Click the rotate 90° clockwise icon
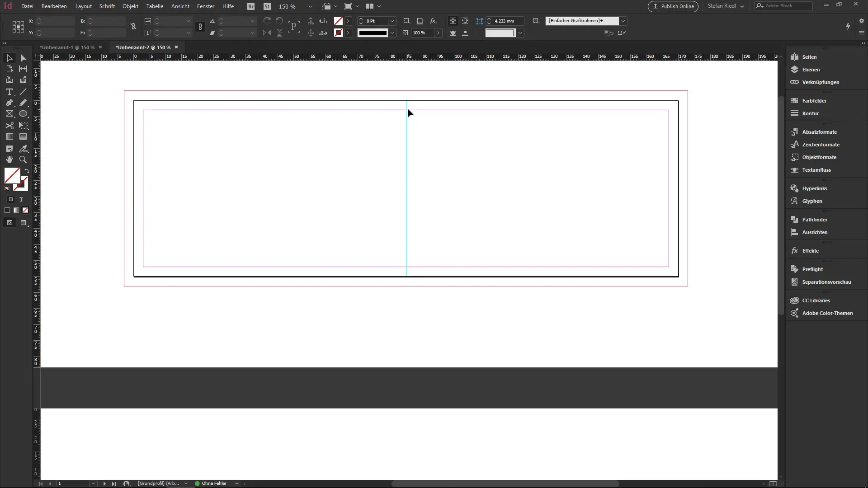 [x=267, y=21]
